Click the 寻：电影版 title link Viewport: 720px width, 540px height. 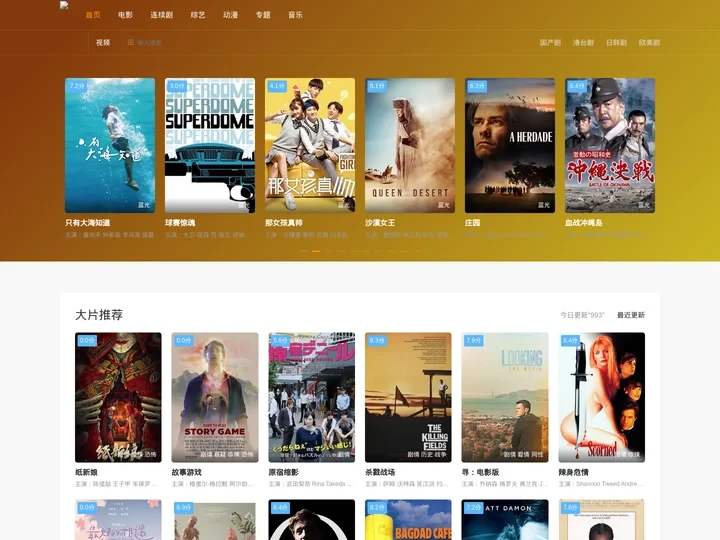pyautogui.click(x=480, y=472)
